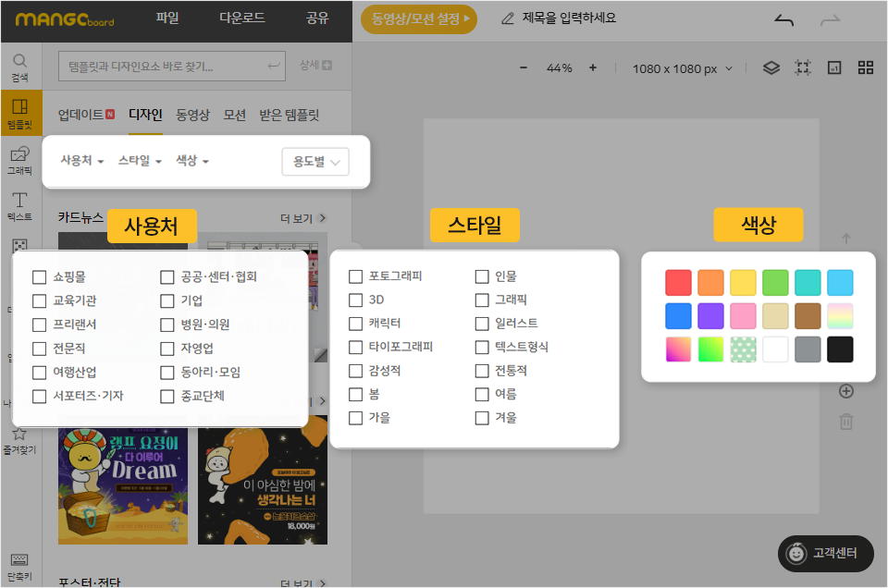
Task: Click the crop frame selection icon
Action: pos(803,67)
